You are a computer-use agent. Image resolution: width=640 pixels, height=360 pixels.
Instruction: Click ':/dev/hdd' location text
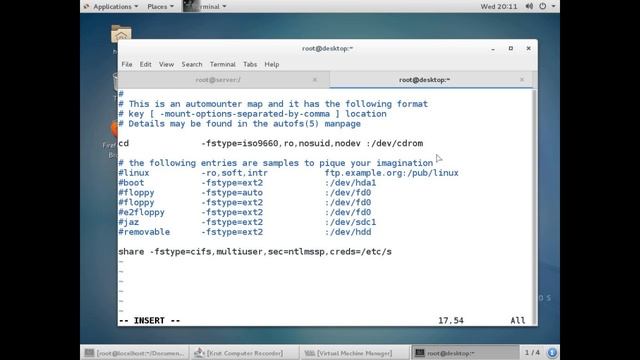tap(348, 232)
